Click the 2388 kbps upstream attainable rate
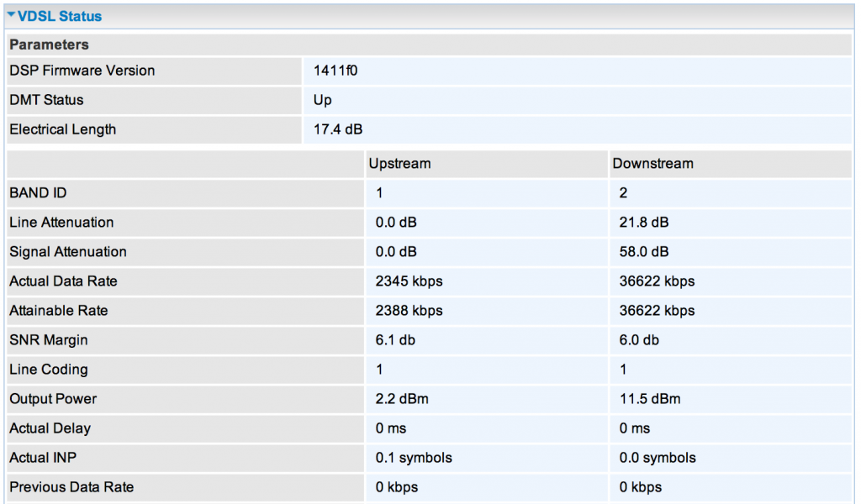 pos(409,311)
